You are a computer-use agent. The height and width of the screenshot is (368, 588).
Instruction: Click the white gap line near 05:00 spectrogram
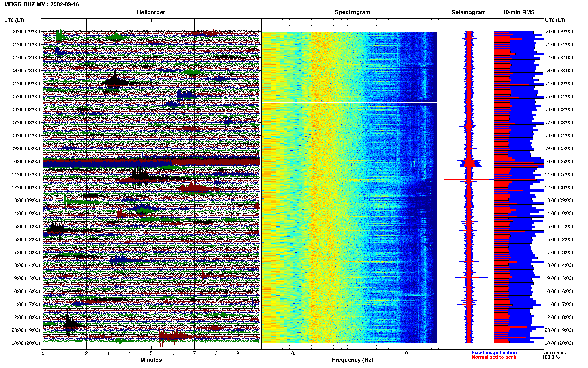[x=349, y=97]
